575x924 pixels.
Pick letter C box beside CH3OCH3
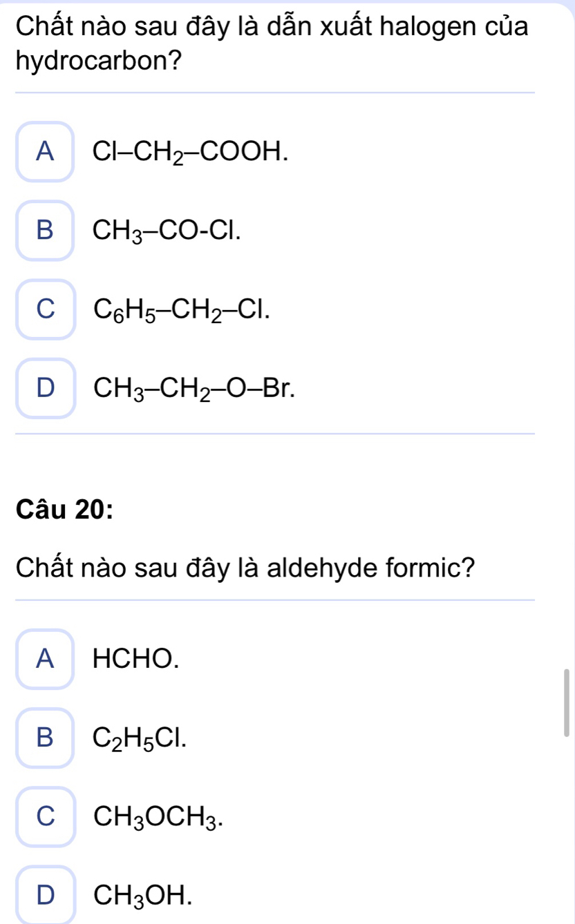46,817
